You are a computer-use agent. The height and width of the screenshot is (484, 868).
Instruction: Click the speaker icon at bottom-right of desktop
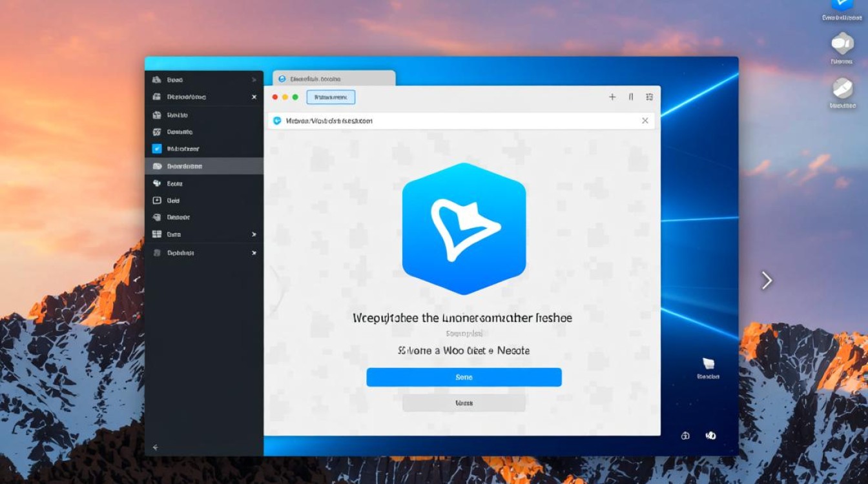coord(710,436)
